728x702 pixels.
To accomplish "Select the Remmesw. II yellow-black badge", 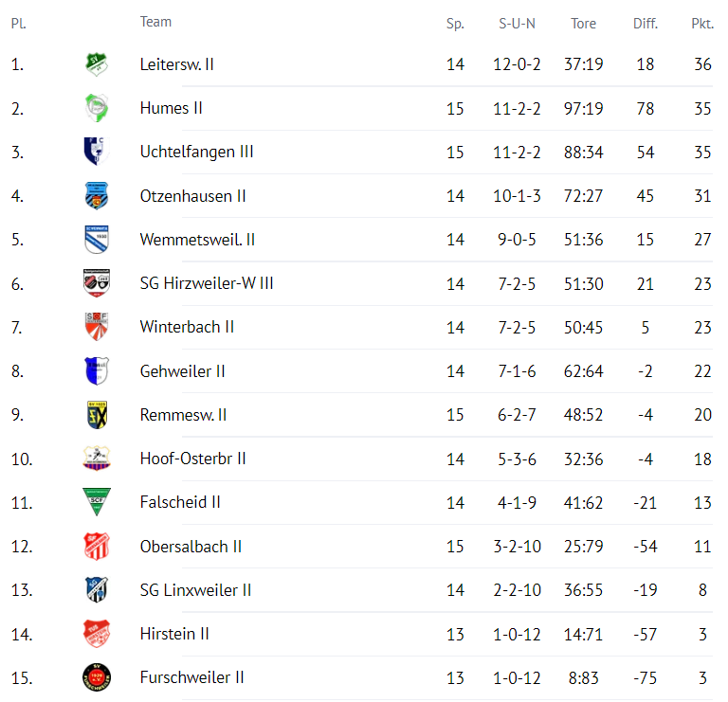I will [x=97, y=414].
